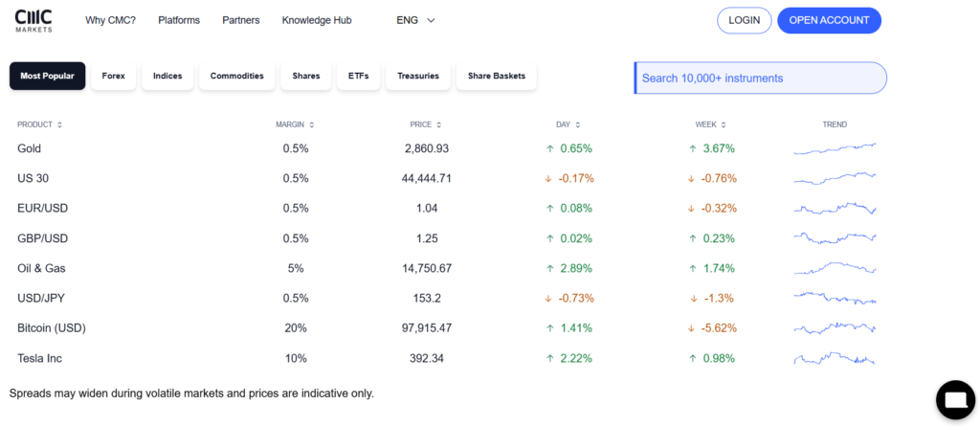Open the Knowledge Hub menu
The image size is (980, 427).
317,20
